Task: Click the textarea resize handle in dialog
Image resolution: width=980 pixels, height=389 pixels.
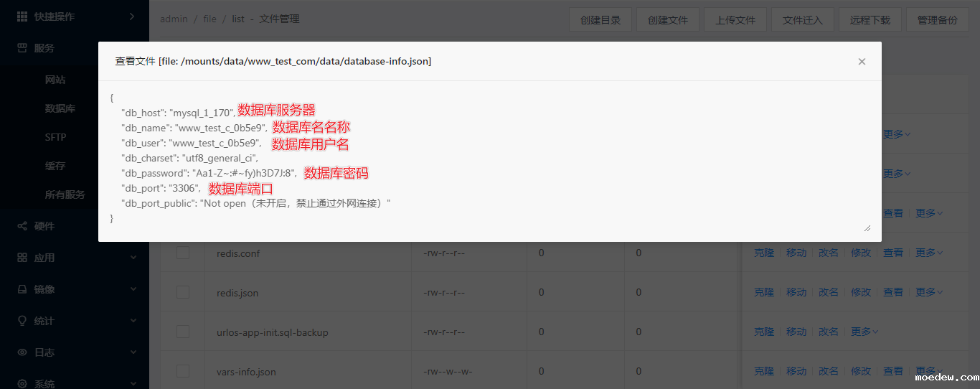Action: click(x=867, y=228)
